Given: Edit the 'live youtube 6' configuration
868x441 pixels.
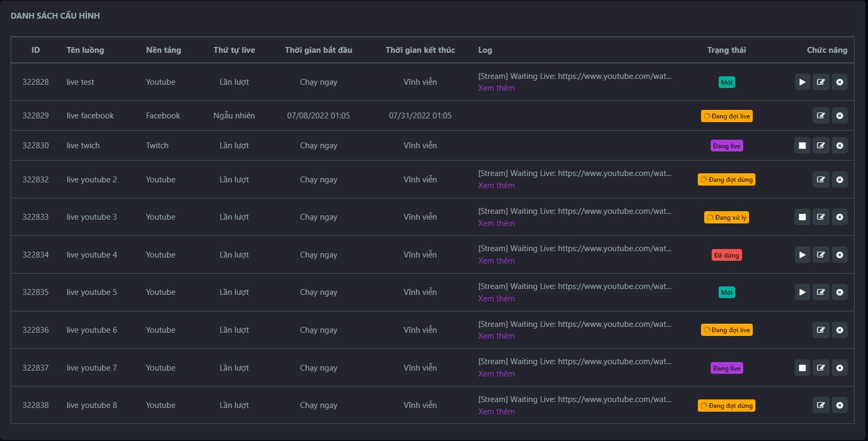Looking at the screenshot, I should [821, 330].
